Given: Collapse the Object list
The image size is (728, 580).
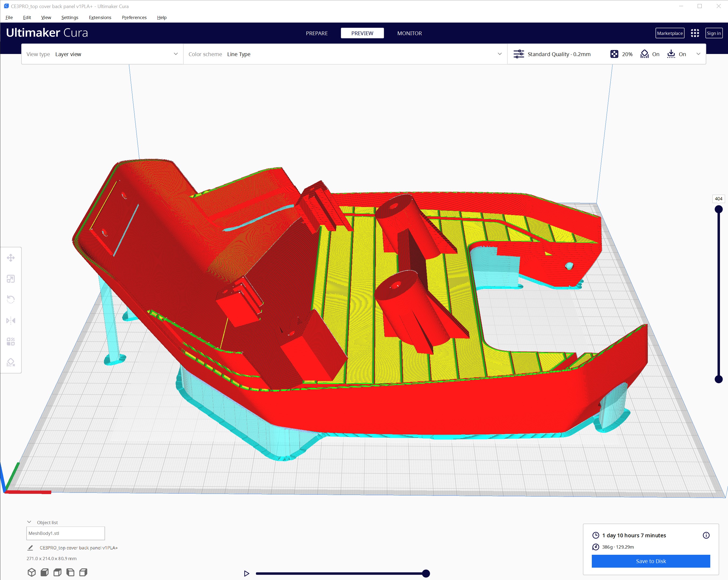Looking at the screenshot, I should pos(29,522).
